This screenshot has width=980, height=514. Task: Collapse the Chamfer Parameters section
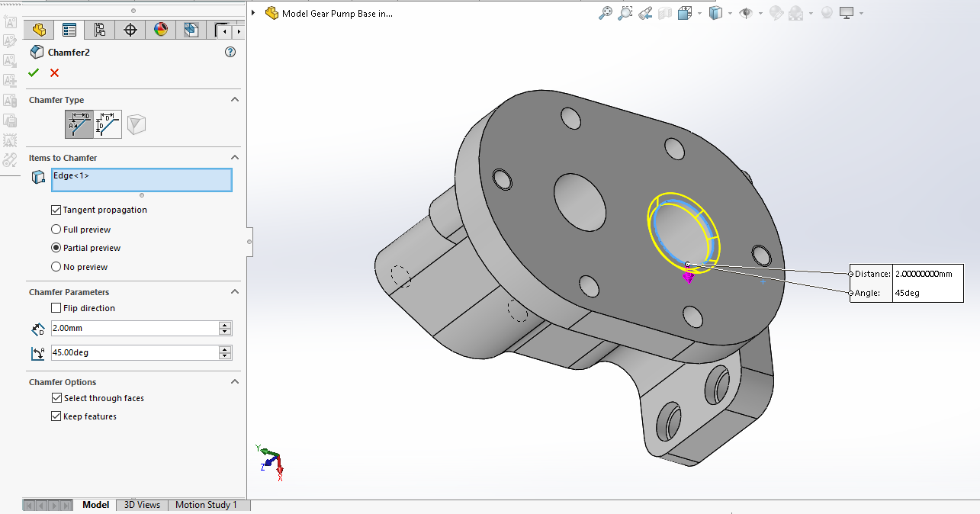click(235, 292)
